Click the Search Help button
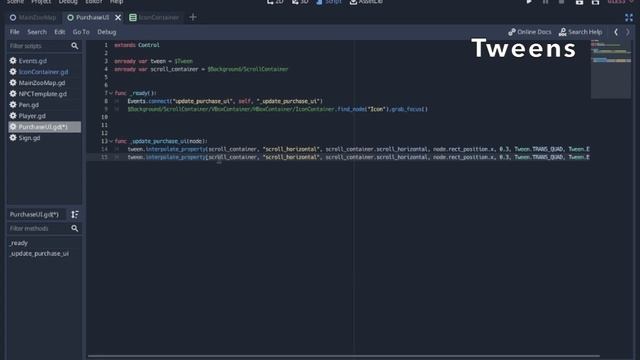Image resolution: width=640 pixels, height=360 pixels. [580, 32]
